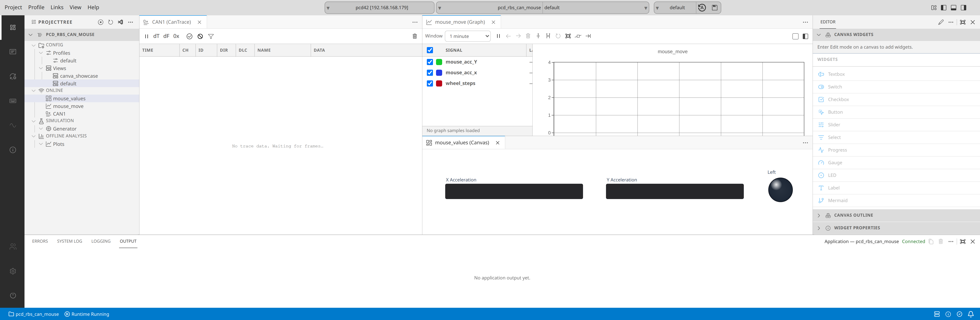Open the trace filter funnel icon

[211, 36]
